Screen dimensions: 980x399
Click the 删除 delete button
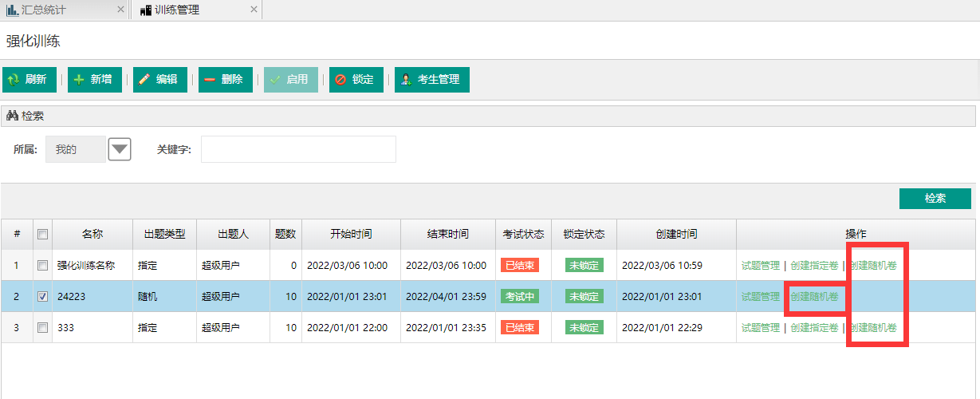226,80
